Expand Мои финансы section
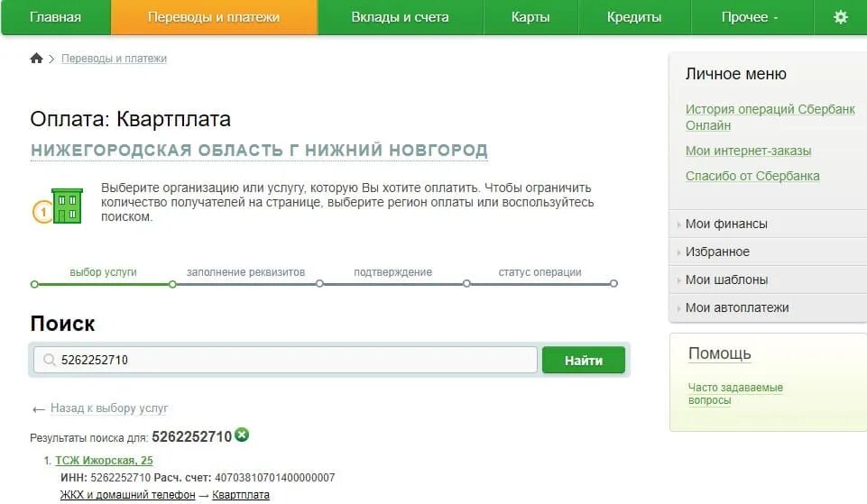 click(768, 224)
